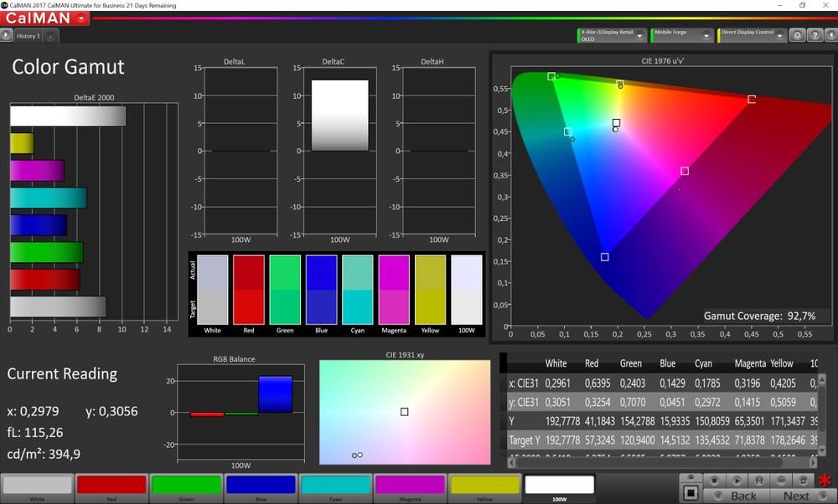Select the 100W white patch
Viewport: 838px width, 504px height.
coord(559,486)
